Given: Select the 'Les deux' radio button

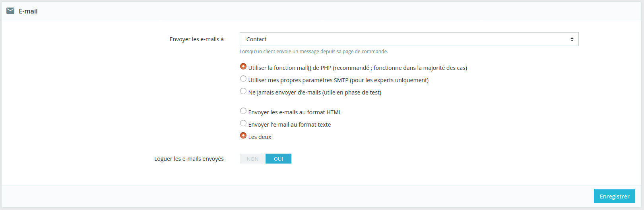Looking at the screenshot, I should [x=243, y=135].
